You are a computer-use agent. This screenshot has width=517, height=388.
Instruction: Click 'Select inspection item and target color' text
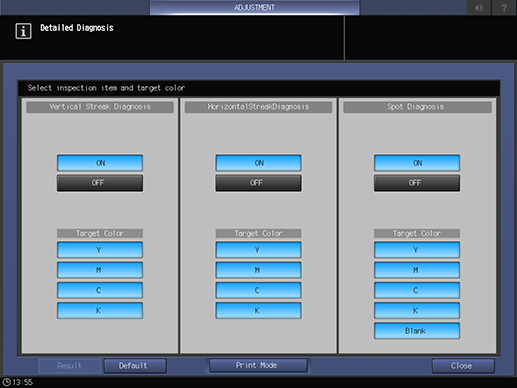(106, 88)
